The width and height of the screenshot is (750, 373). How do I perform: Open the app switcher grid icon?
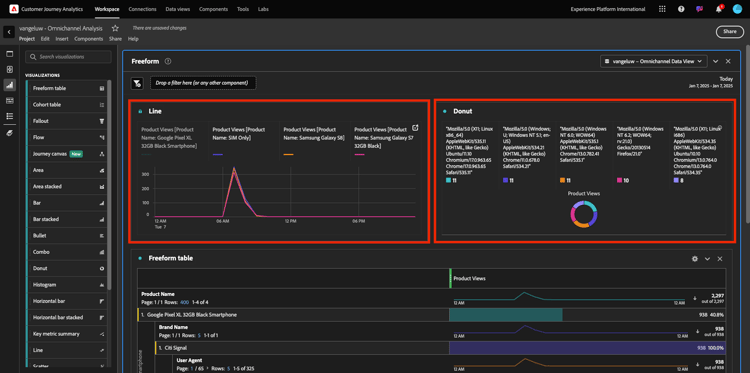(x=662, y=9)
